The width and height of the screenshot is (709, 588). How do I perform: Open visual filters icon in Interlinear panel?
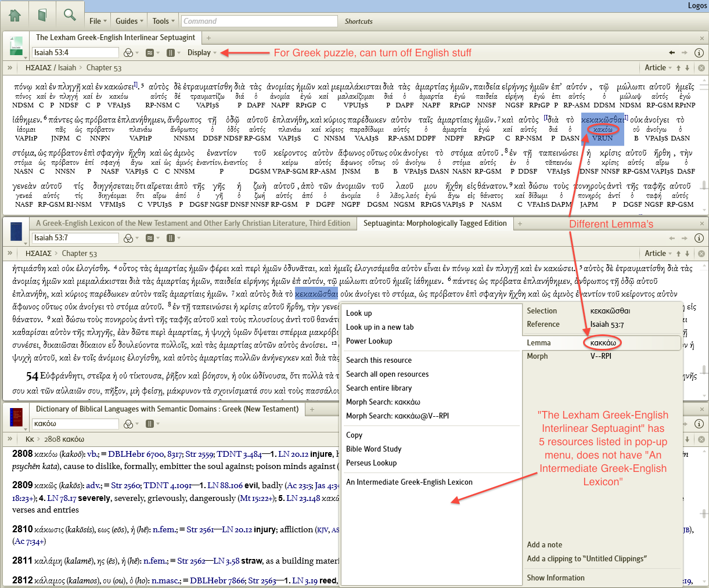click(129, 53)
